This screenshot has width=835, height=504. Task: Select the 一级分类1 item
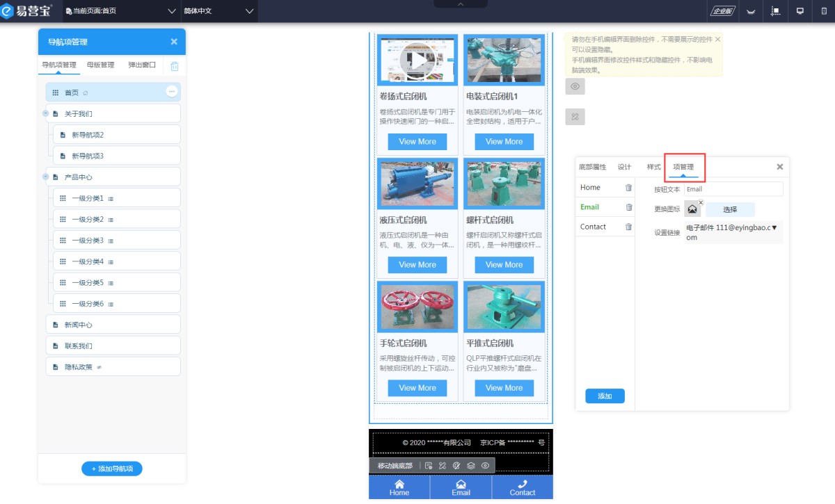click(x=117, y=198)
